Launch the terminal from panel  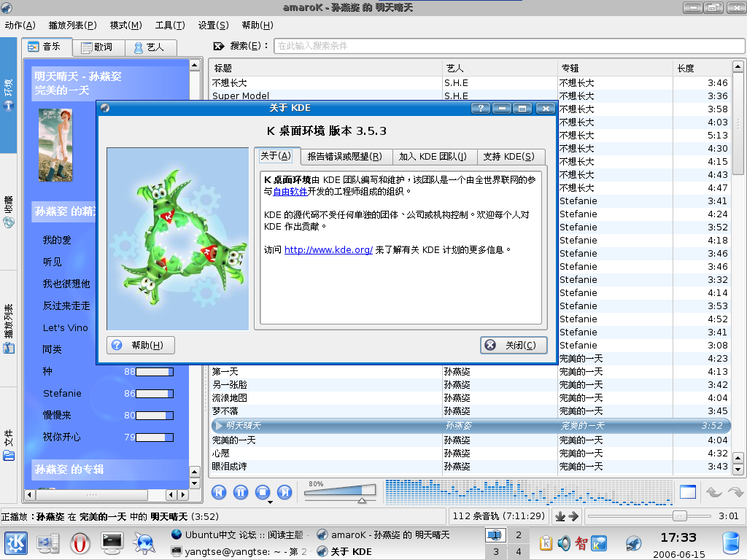112,544
